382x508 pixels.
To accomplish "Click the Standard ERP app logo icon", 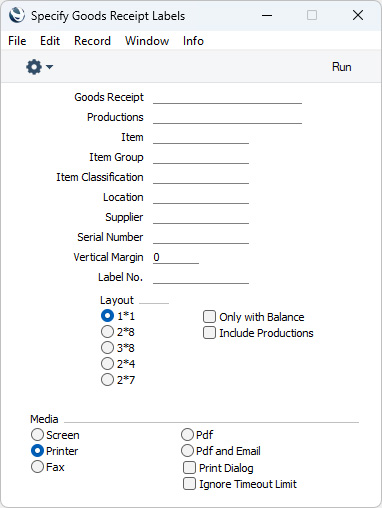I will pos(17,15).
